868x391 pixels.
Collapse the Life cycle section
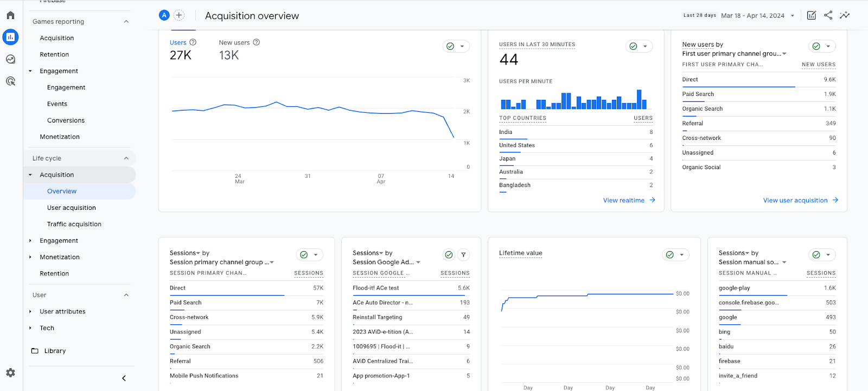(x=126, y=158)
